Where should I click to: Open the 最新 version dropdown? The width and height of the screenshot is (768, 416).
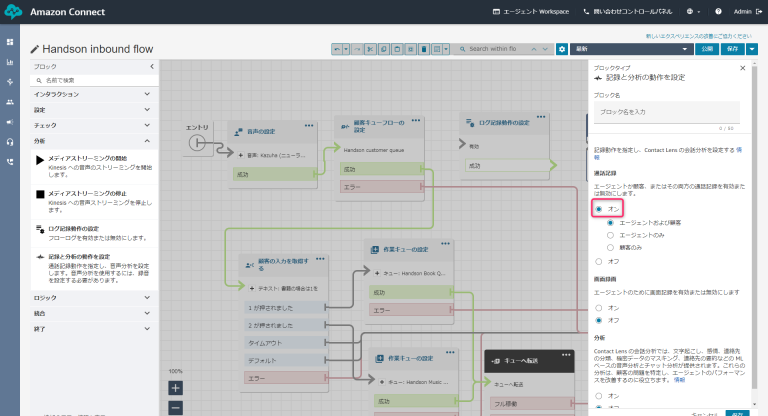click(633, 48)
